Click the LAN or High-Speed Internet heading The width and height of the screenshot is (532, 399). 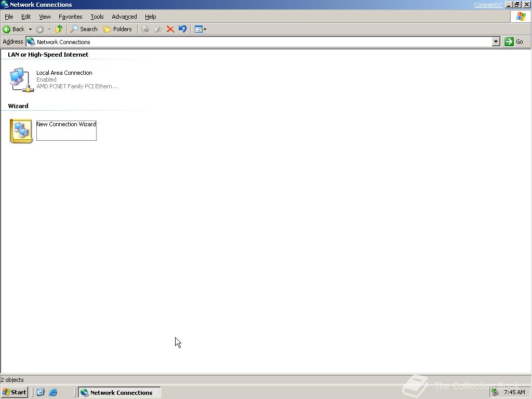pos(48,55)
